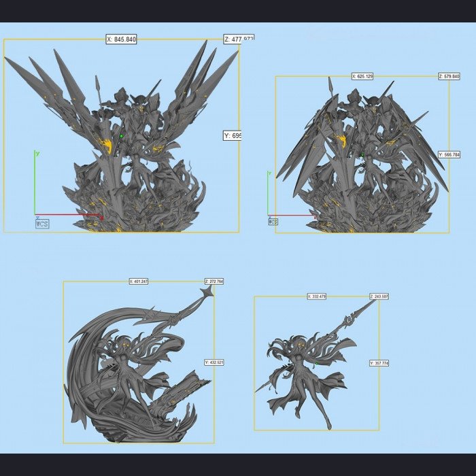Screen dimensions: 476x476
Task: Click the red X axis in top-left view
Action: [x=69, y=215]
